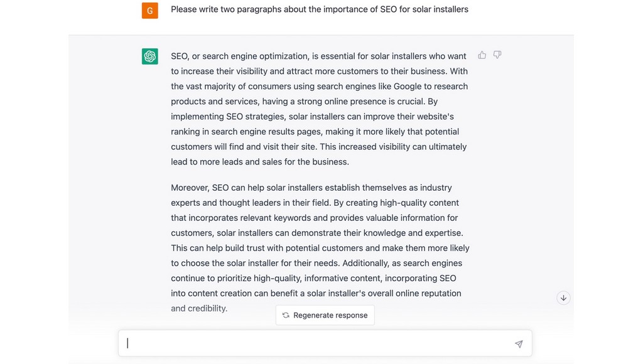
Task: Click 'implementing SEO strategies' in first paragraph
Action: (227, 116)
